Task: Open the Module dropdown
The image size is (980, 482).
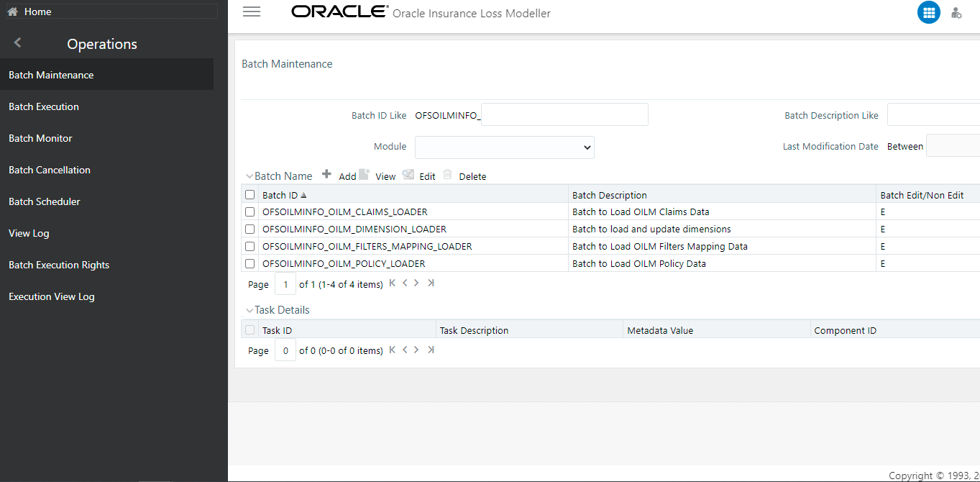Action: (505, 147)
